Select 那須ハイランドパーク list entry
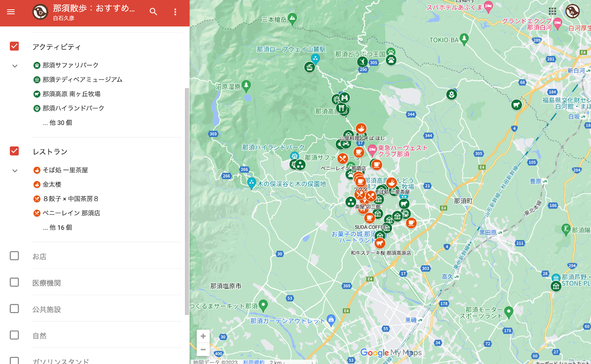 click(x=73, y=108)
